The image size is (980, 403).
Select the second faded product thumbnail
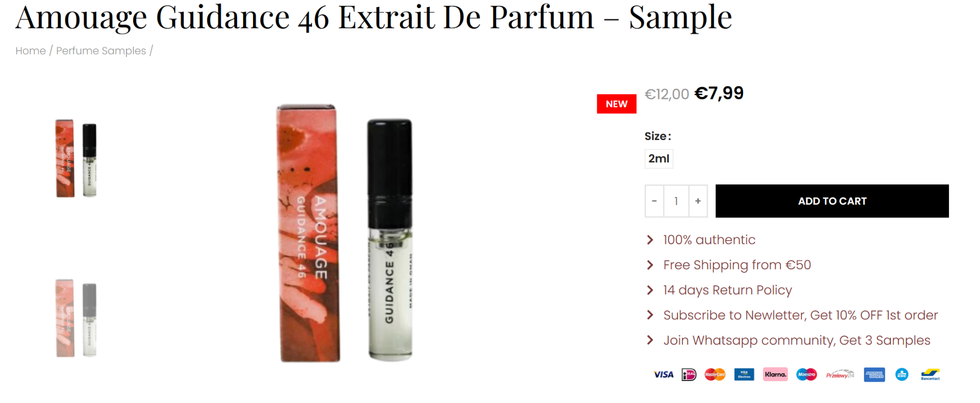tap(76, 318)
